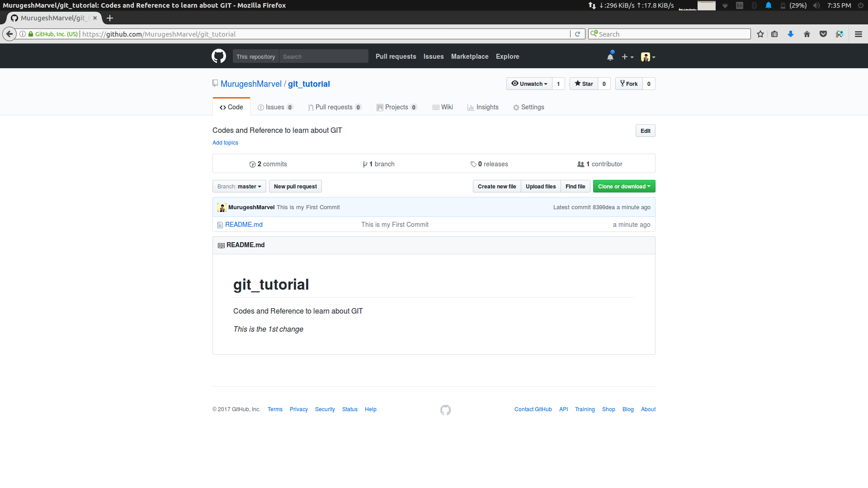Open the Issues repository tab
Screen dimensions: 868x488
[275, 107]
